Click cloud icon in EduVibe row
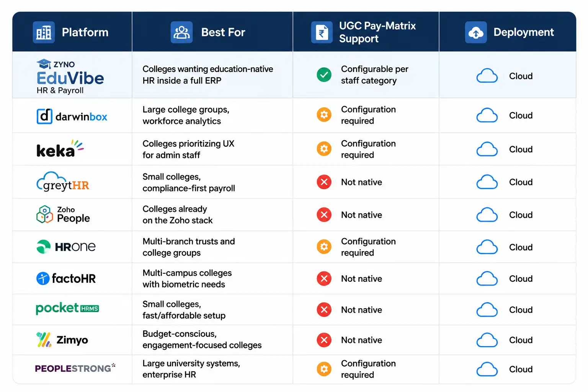 pos(487,76)
